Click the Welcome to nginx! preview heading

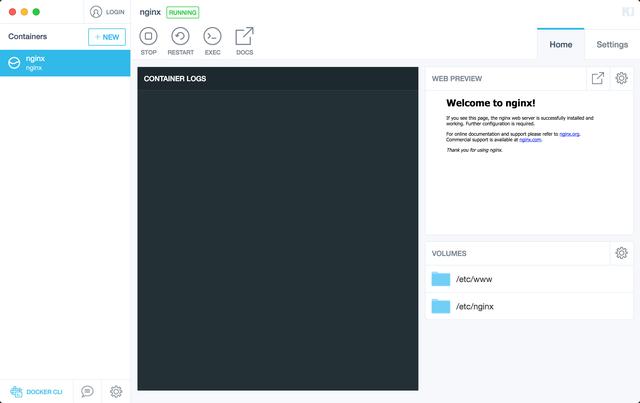pos(491,103)
